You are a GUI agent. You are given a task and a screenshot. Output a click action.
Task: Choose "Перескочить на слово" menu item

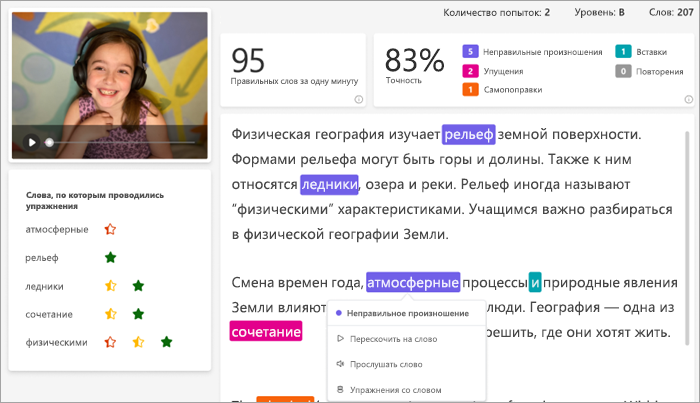point(407,339)
